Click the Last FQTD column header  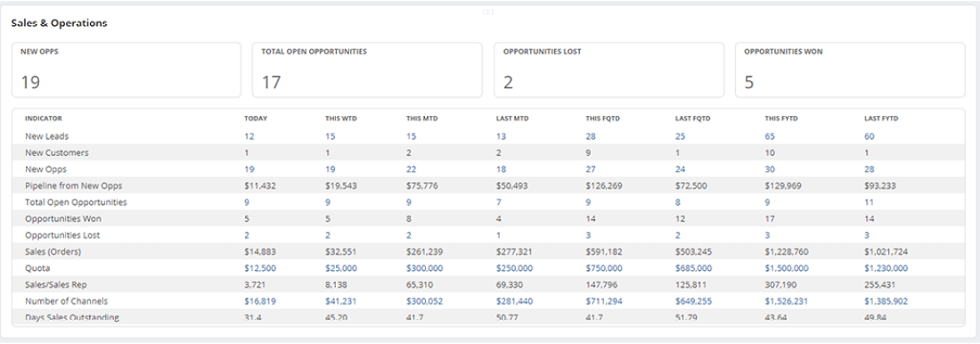pyautogui.click(x=690, y=119)
